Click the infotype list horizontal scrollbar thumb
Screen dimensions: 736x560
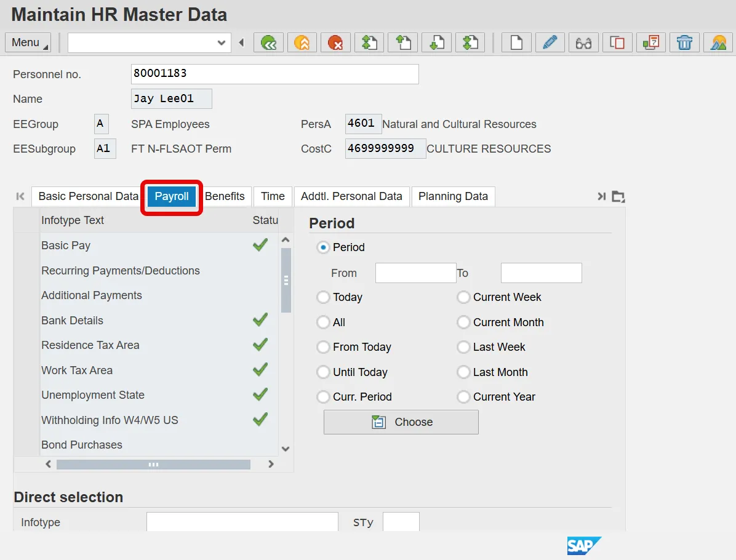[x=153, y=465]
